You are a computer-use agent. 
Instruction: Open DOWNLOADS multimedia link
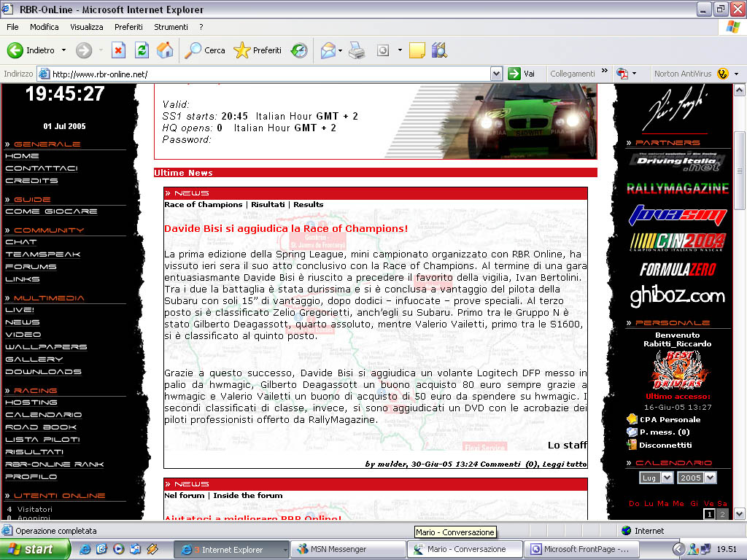click(43, 371)
